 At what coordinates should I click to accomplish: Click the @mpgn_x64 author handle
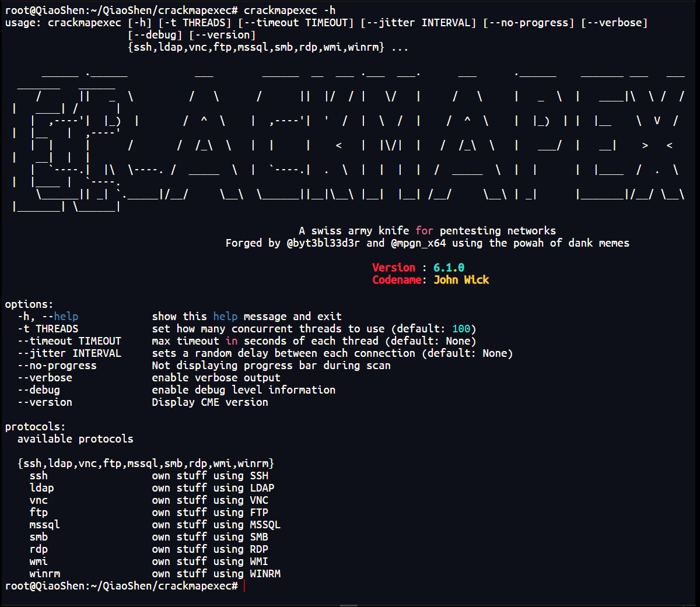pos(418,243)
